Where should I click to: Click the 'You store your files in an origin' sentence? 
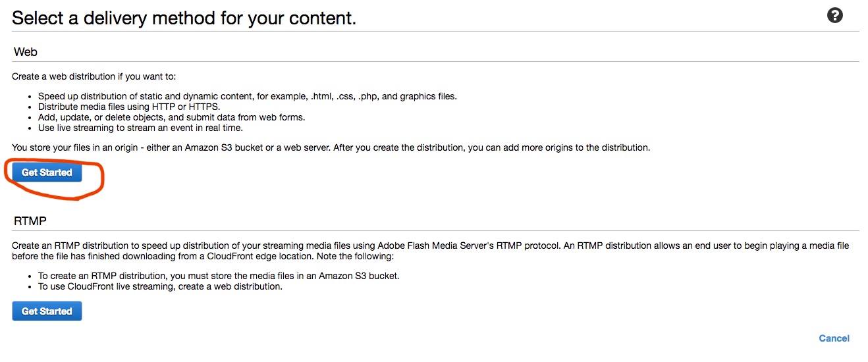point(170,147)
